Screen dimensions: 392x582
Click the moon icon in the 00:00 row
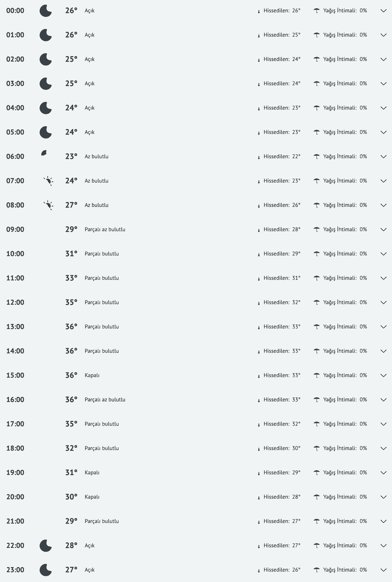(x=46, y=11)
